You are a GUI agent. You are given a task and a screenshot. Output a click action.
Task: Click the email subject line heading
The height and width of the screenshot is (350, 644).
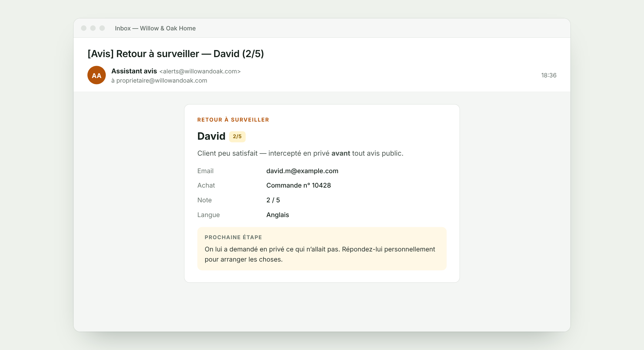pyautogui.click(x=176, y=54)
